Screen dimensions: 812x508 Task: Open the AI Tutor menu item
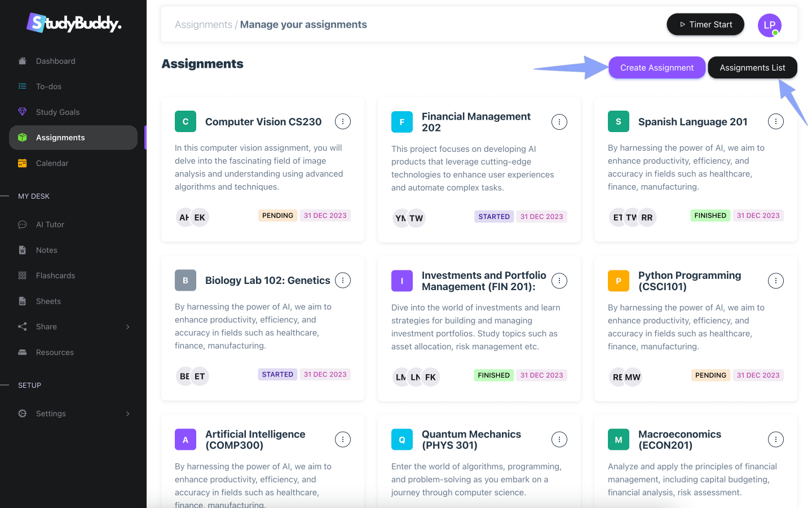coord(50,225)
